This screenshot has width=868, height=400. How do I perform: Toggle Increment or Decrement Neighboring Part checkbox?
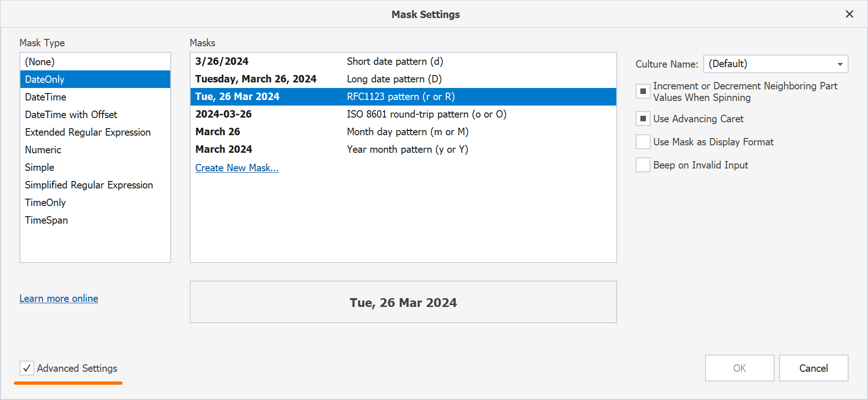(643, 91)
